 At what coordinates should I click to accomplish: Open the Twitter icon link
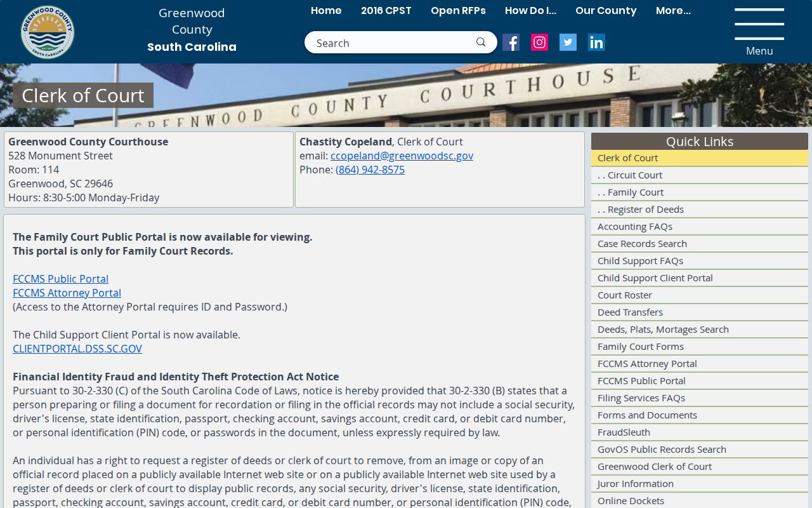point(568,43)
